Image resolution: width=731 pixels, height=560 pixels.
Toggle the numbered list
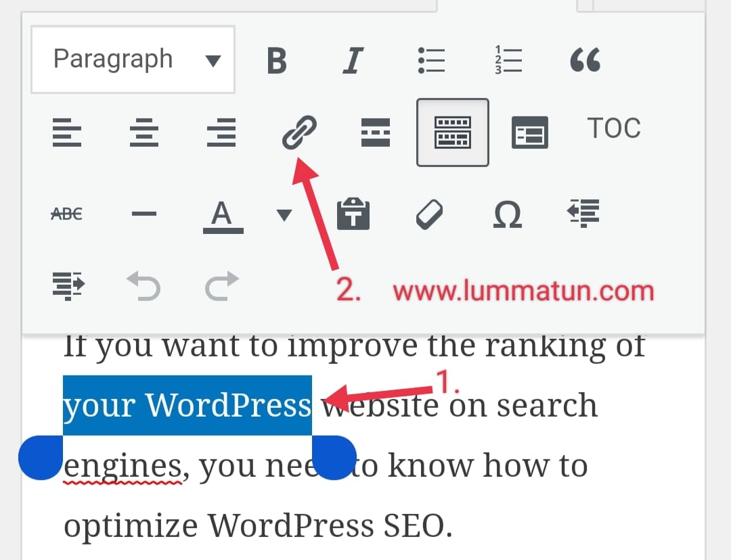509,60
